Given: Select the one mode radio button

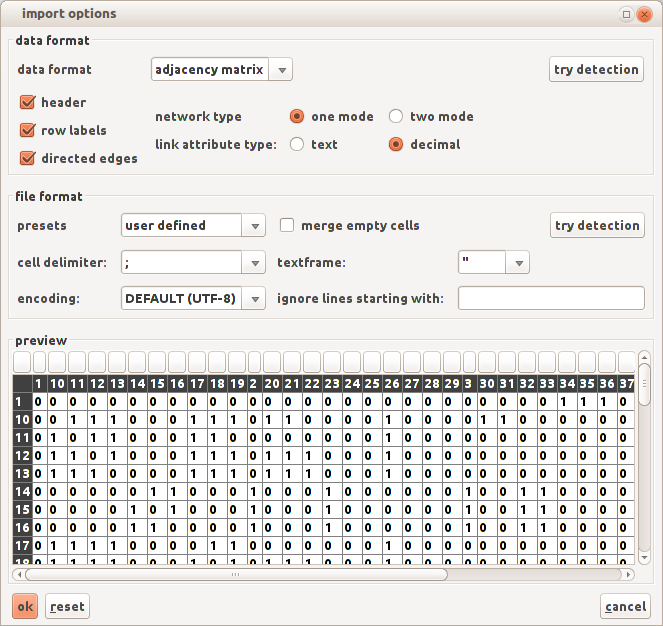Looking at the screenshot, I should pyautogui.click(x=297, y=116).
